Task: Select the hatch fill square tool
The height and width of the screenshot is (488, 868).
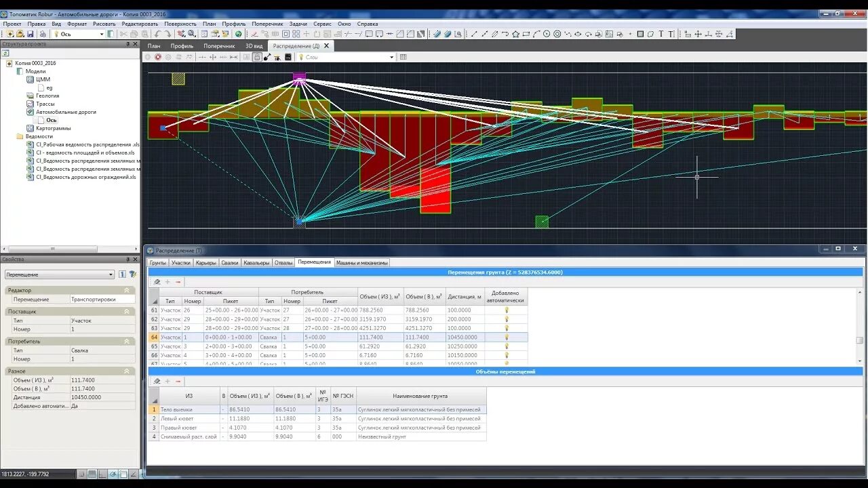Action: [640, 34]
